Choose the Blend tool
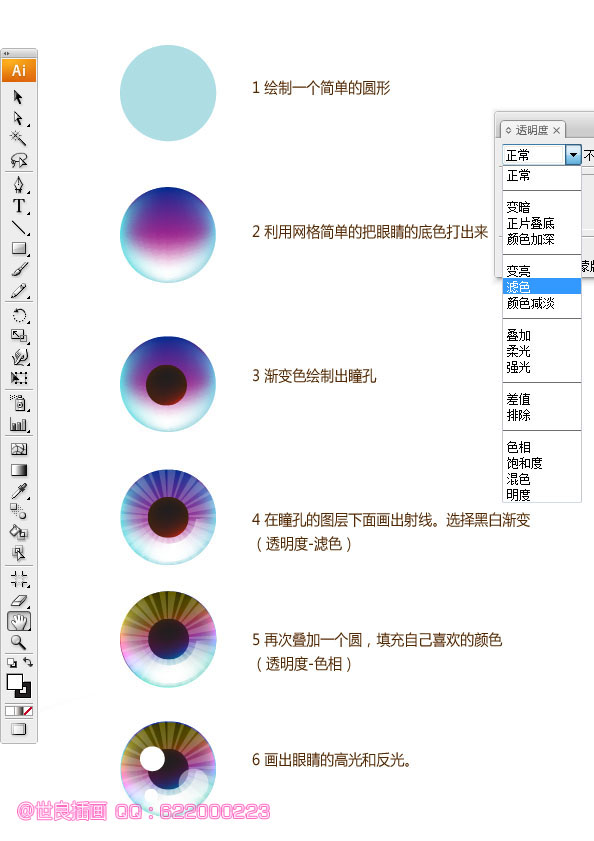 (x=19, y=512)
